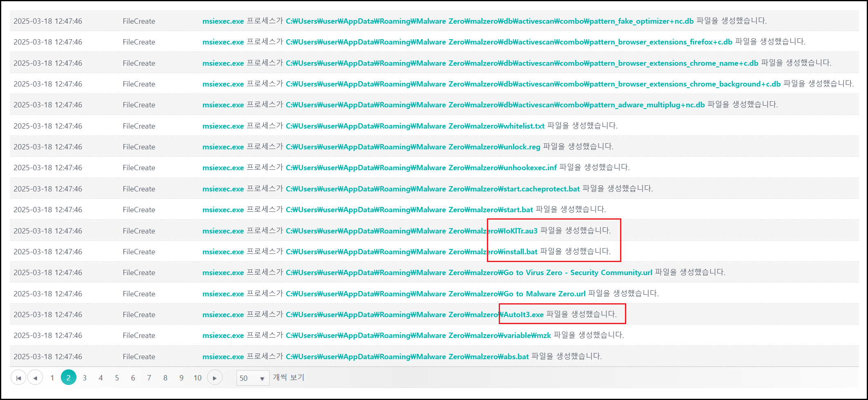Jump to page 4
This screenshot has height=400, width=868.
(x=101, y=378)
